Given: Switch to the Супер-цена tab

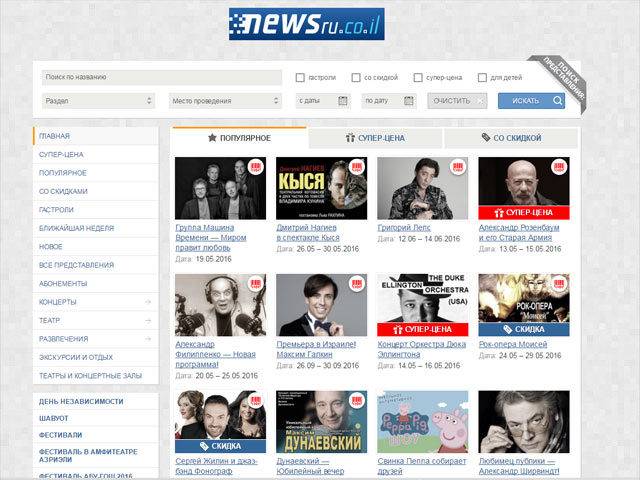Looking at the screenshot, I should pyautogui.click(x=375, y=138).
